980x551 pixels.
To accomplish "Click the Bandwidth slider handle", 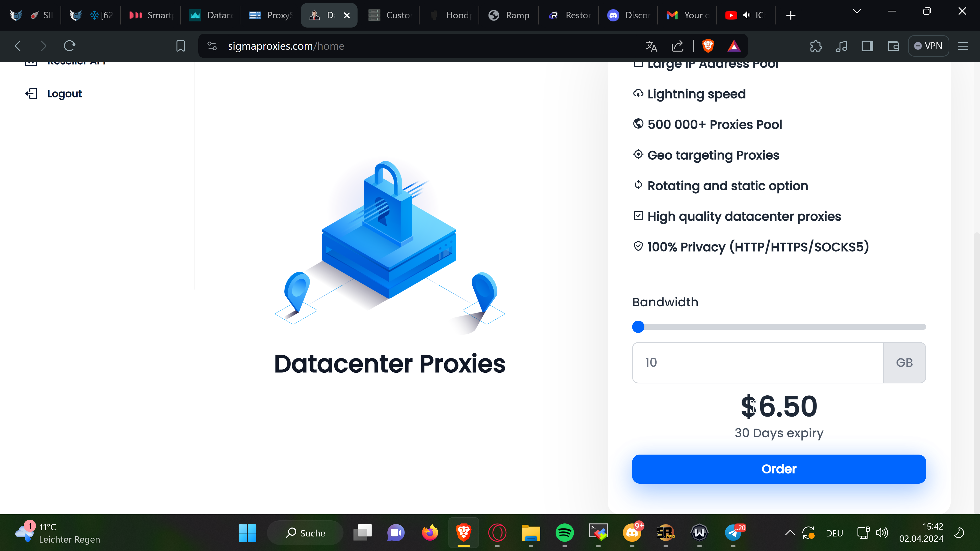I will pyautogui.click(x=638, y=327).
